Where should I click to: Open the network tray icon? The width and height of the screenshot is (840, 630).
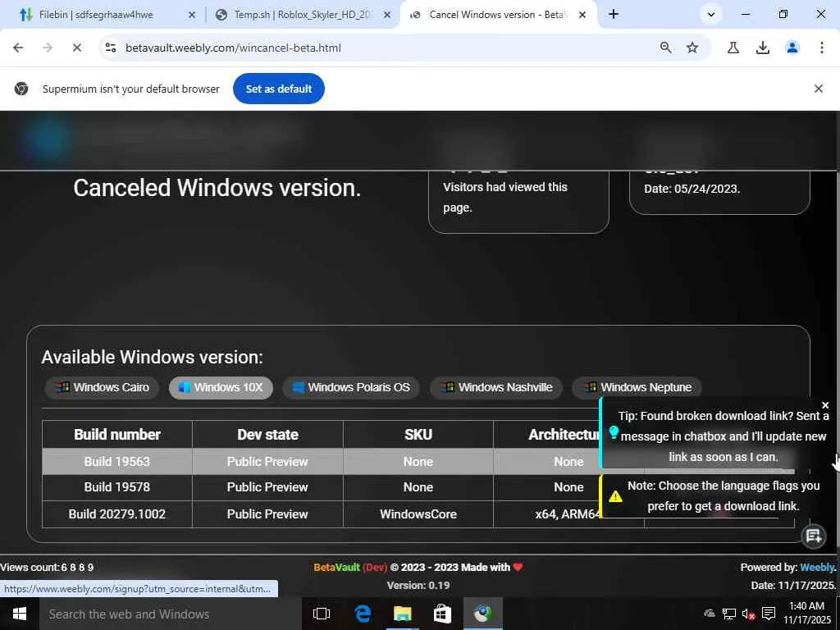(x=728, y=614)
